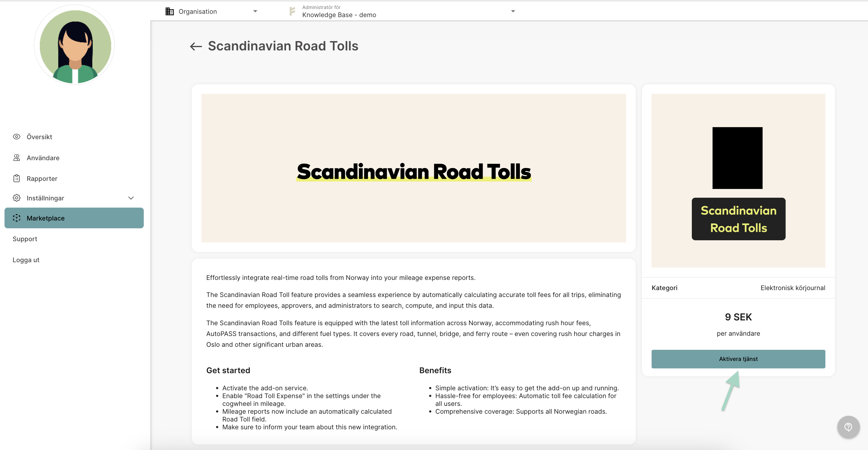Click the Scandinavian Road Tolls banner image

414,168
